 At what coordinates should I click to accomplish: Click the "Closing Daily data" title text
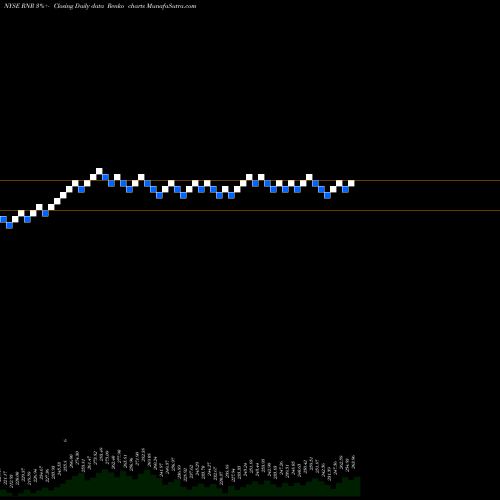(79, 6)
